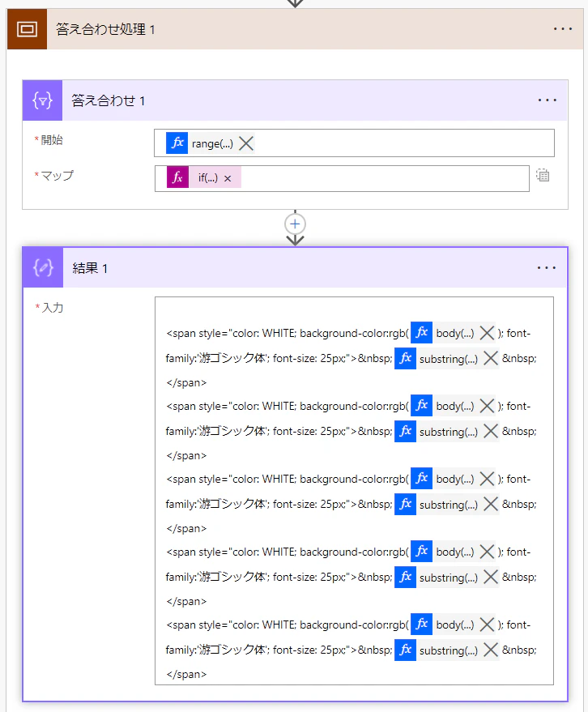Click the fx icon of the if(...) token
The width and height of the screenshot is (588, 712).
coord(177,177)
